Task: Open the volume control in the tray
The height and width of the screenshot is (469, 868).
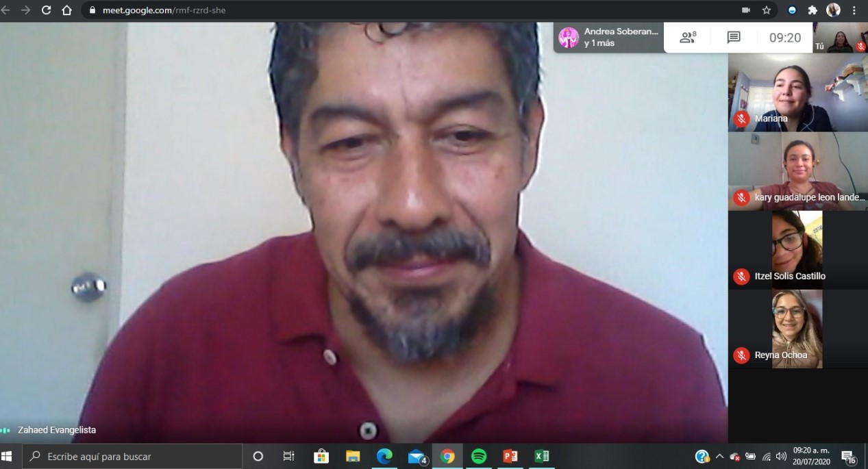Action: [781, 457]
